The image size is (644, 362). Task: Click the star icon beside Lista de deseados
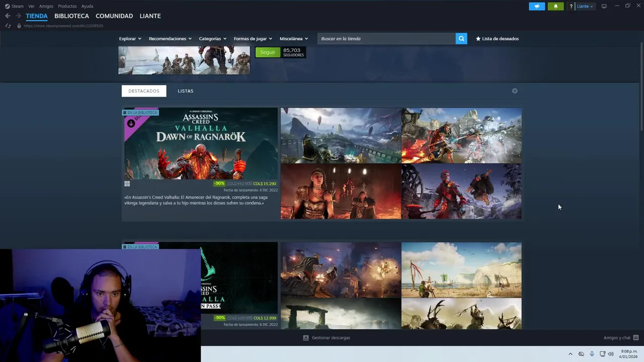[x=478, y=39]
